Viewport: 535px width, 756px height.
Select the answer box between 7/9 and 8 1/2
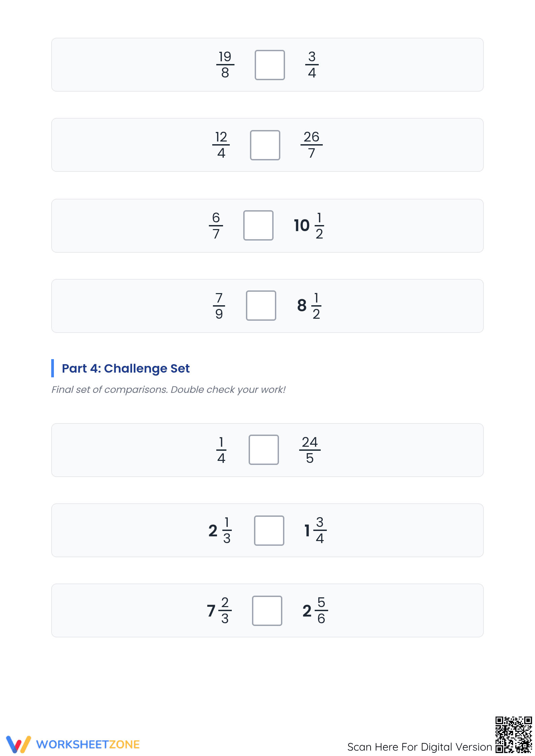(x=261, y=306)
